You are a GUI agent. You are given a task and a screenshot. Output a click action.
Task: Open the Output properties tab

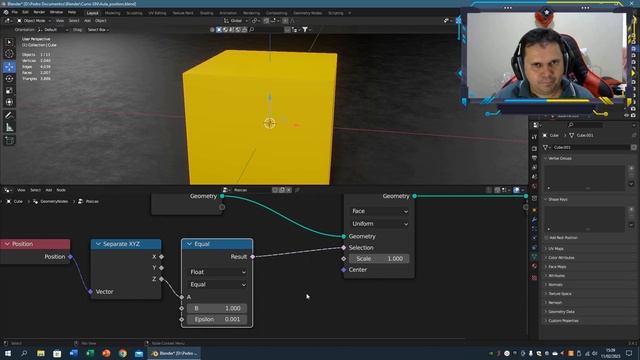point(534,158)
